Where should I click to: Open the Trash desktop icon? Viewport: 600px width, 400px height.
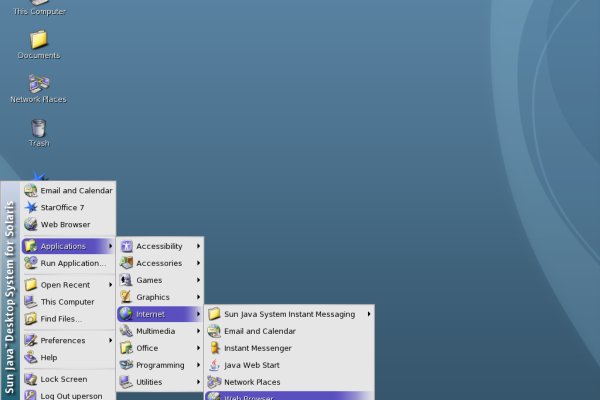pyautogui.click(x=38, y=129)
